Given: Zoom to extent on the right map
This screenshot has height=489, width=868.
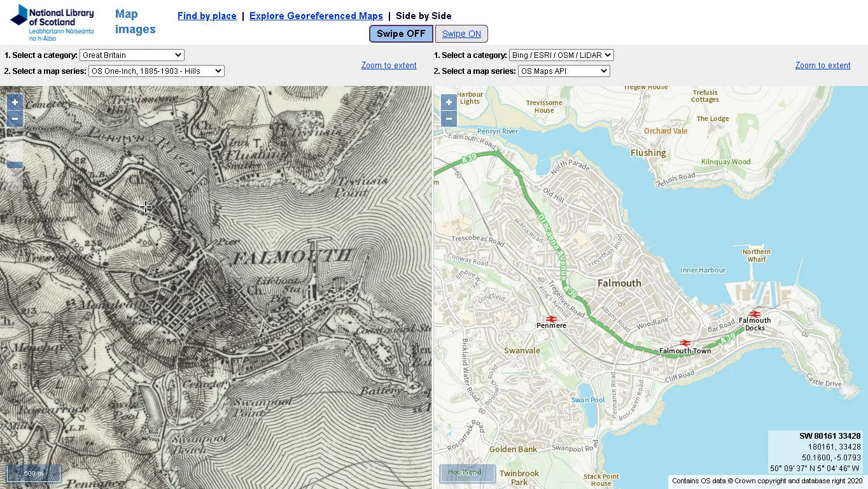Looking at the screenshot, I should [x=822, y=65].
